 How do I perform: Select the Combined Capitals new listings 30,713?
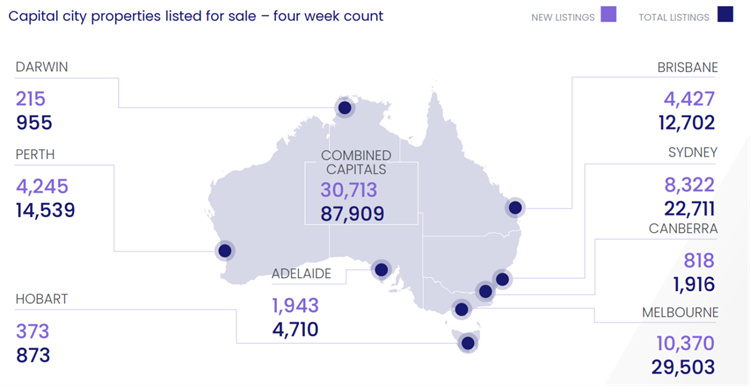pyautogui.click(x=349, y=190)
